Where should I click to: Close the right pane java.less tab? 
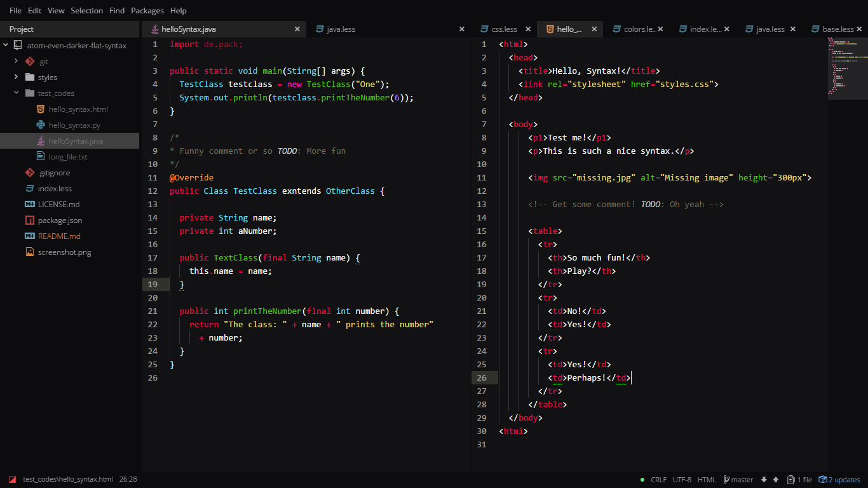coord(792,29)
